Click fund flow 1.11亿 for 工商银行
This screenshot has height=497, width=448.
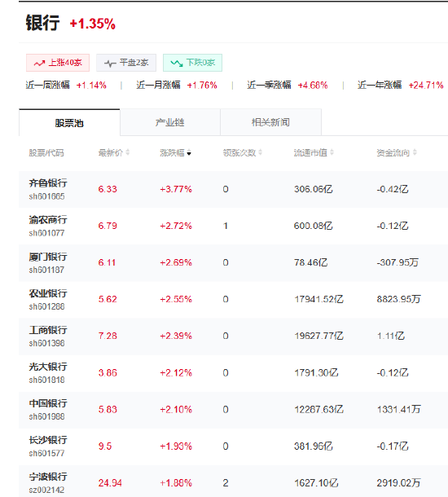pos(391,336)
